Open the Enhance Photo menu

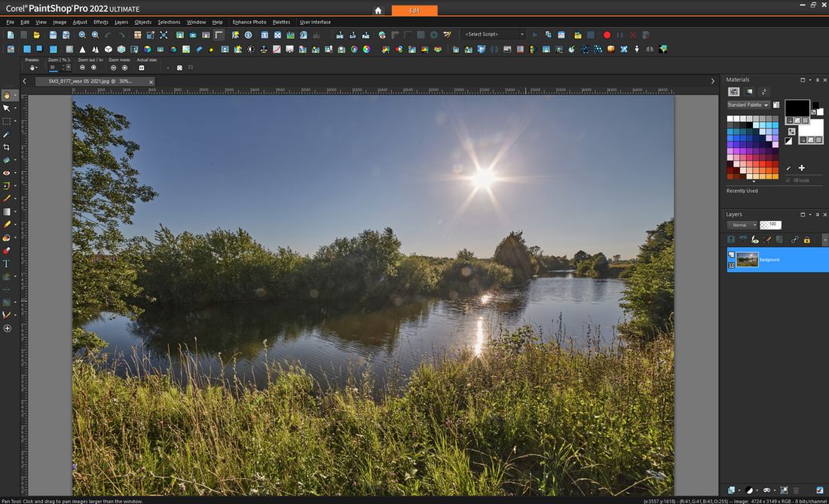pos(249,22)
